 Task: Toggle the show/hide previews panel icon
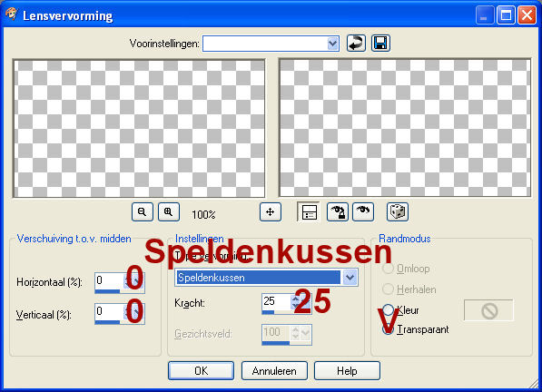309,211
